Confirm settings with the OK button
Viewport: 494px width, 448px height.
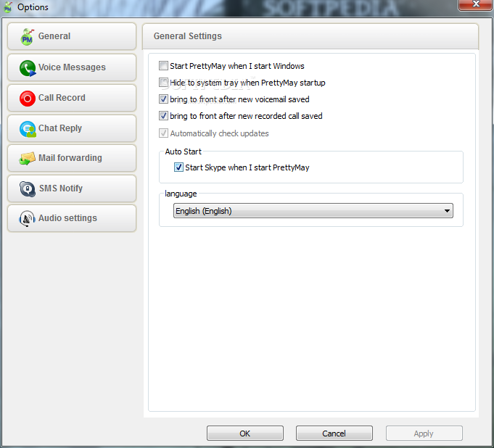tap(244, 434)
